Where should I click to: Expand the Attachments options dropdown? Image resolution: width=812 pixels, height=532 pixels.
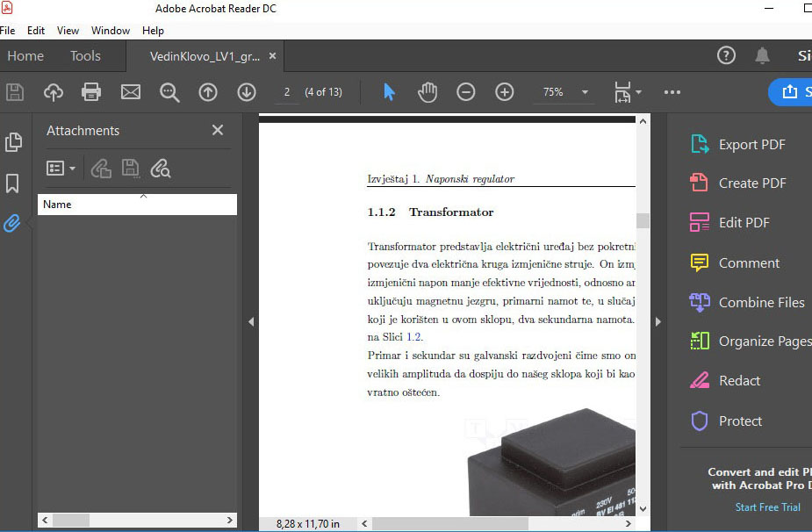61,168
